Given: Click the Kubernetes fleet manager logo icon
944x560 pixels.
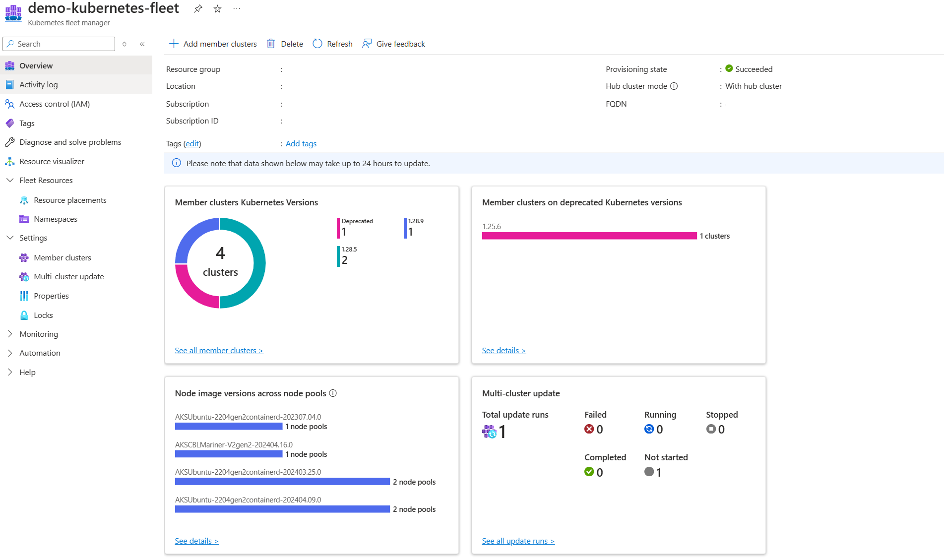Looking at the screenshot, I should [13, 13].
